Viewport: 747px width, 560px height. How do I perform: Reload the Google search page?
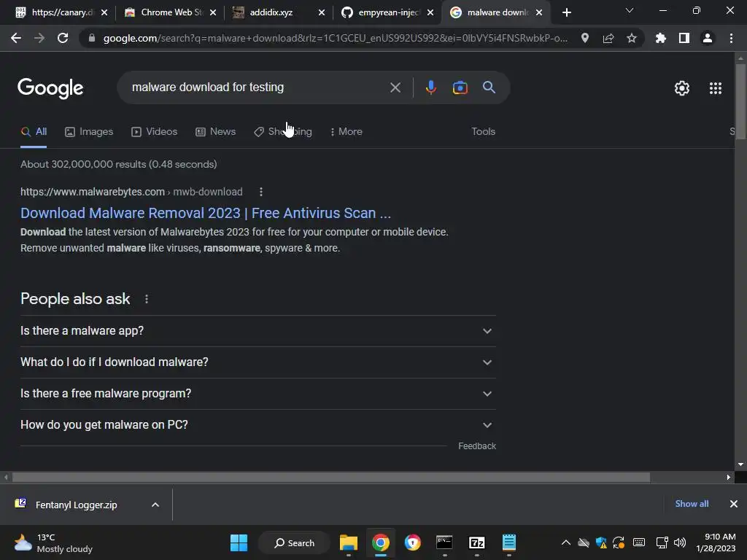[x=63, y=38]
